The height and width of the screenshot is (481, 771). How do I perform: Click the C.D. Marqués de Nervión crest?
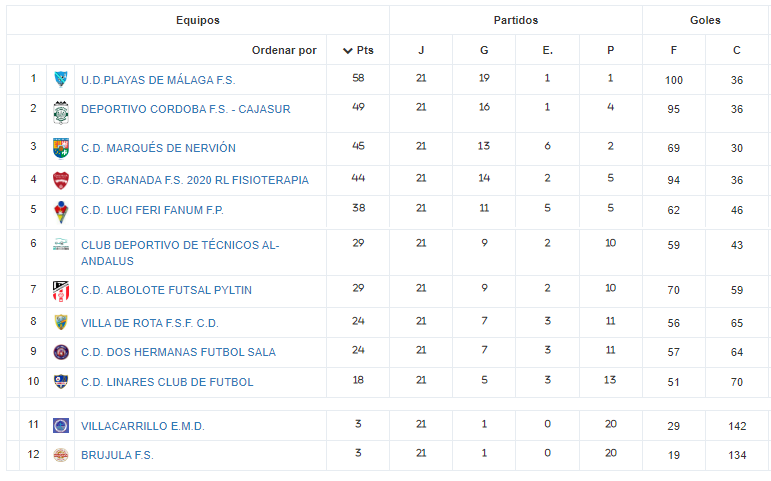(61, 148)
